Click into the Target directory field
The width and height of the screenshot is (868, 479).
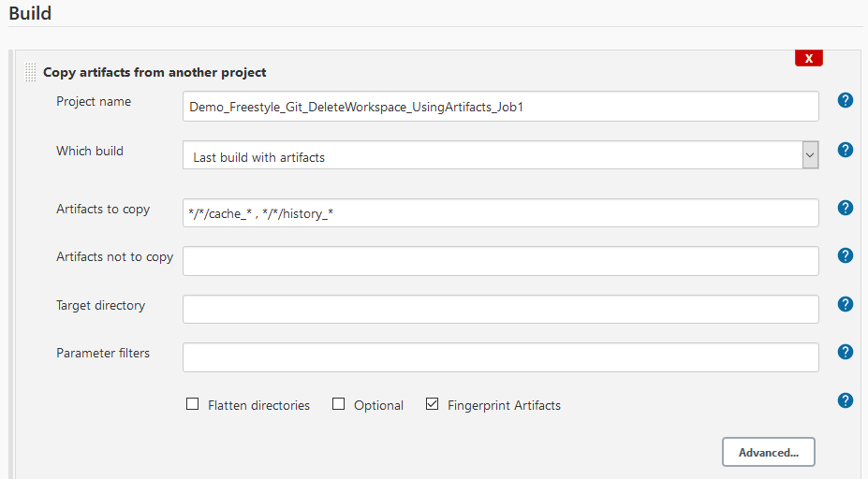500,309
